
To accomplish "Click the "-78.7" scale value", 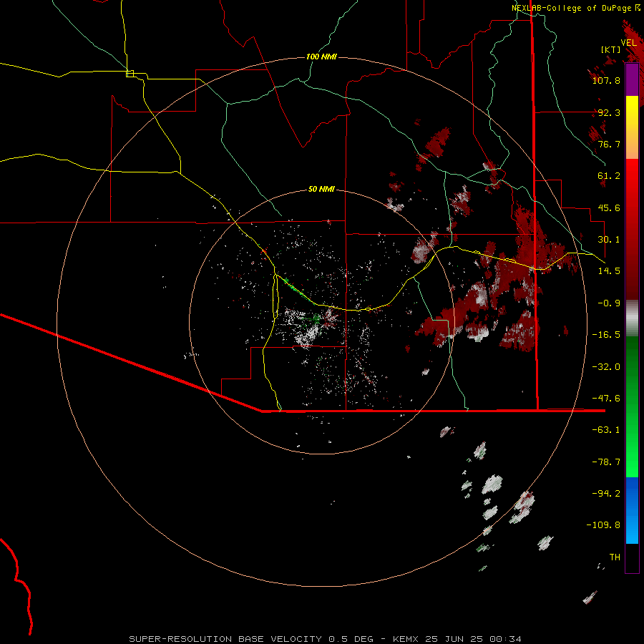I will [x=606, y=462].
